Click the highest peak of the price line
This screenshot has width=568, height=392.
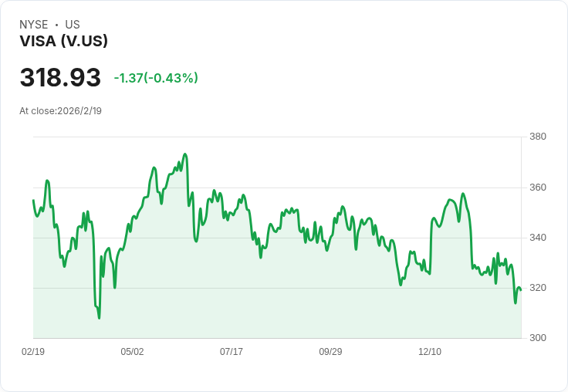click(x=185, y=154)
